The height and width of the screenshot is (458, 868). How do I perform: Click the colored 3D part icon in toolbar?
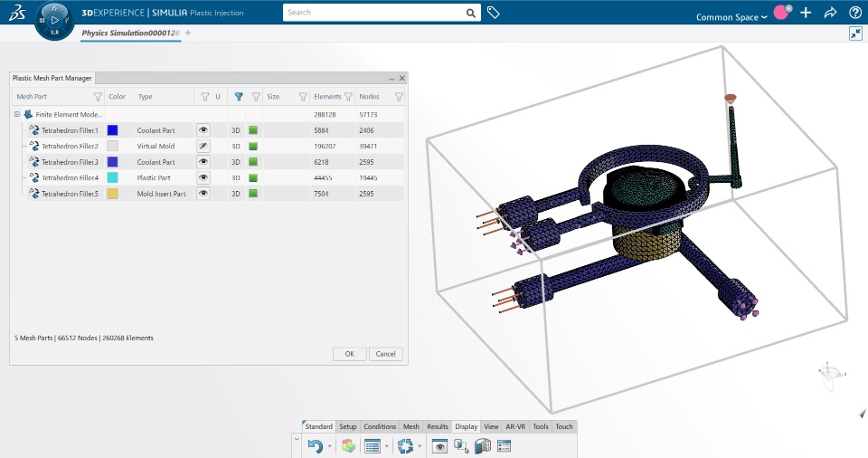348,445
